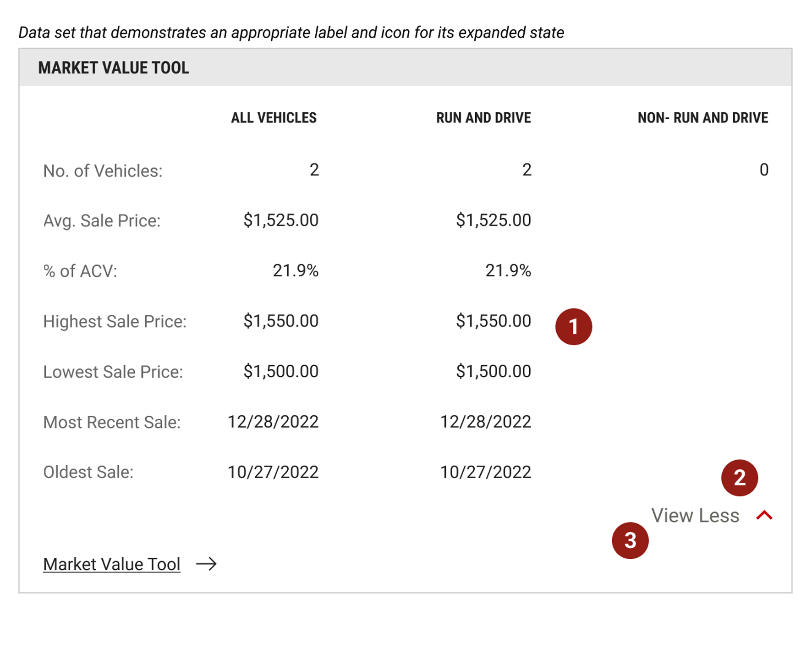Screen dimensions: 812x660
Task: Click the Oldest Sale row label
Action: pyautogui.click(x=88, y=472)
